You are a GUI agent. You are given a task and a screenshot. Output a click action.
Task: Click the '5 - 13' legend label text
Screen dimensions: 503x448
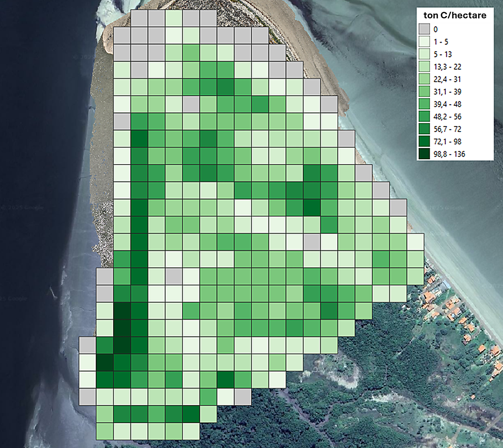click(x=442, y=54)
